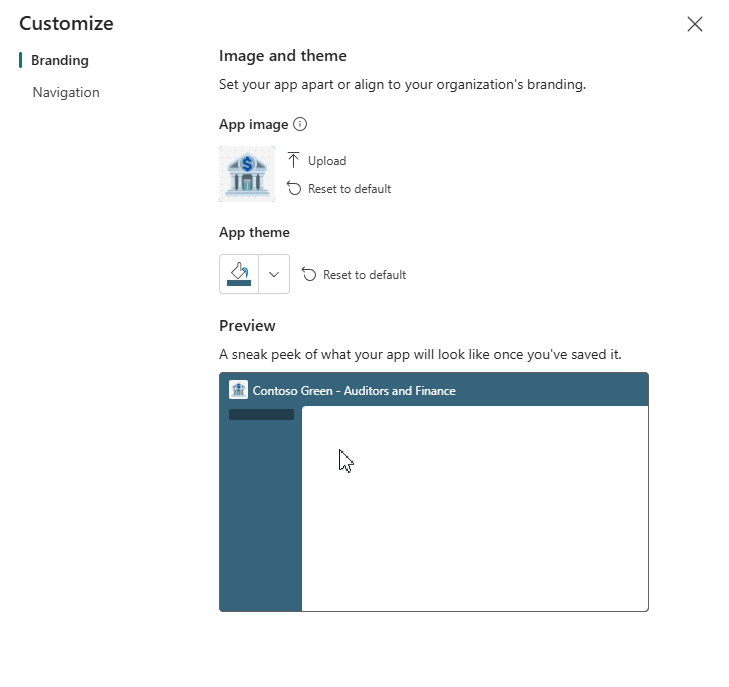Image resolution: width=729 pixels, height=687 pixels.
Task: Click the App image Reset to default text
Action: point(349,189)
